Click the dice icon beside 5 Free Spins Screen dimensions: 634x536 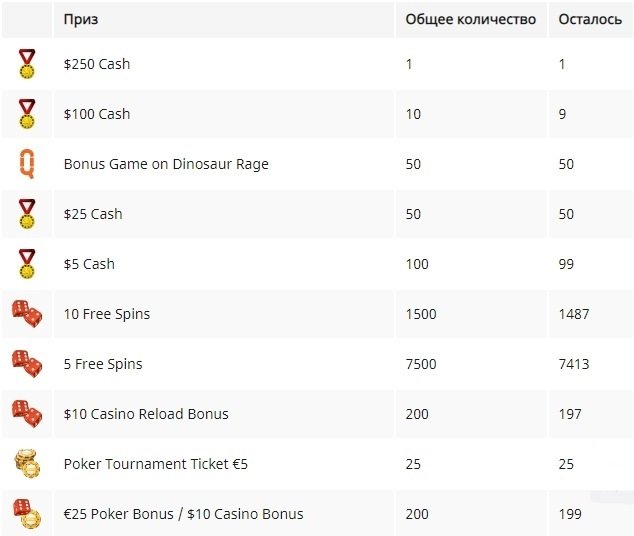(x=27, y=364)
